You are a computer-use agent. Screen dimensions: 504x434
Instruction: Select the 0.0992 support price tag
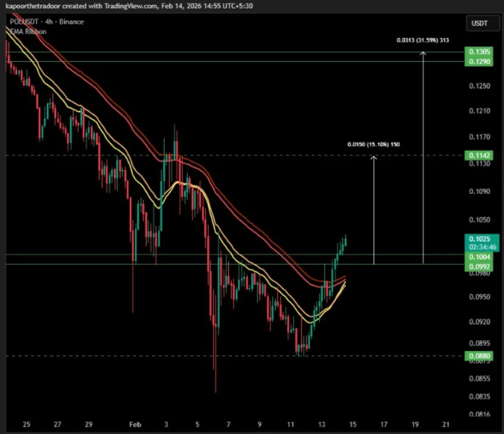point(480,267)
